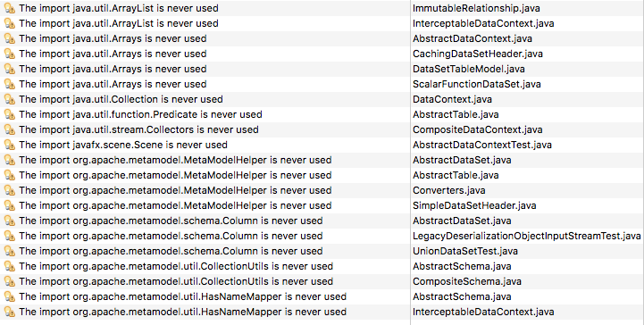The image size is (644, 325).
Task: Click warning icon for function.Predicate import row
Action: click(x=10, y=114)
